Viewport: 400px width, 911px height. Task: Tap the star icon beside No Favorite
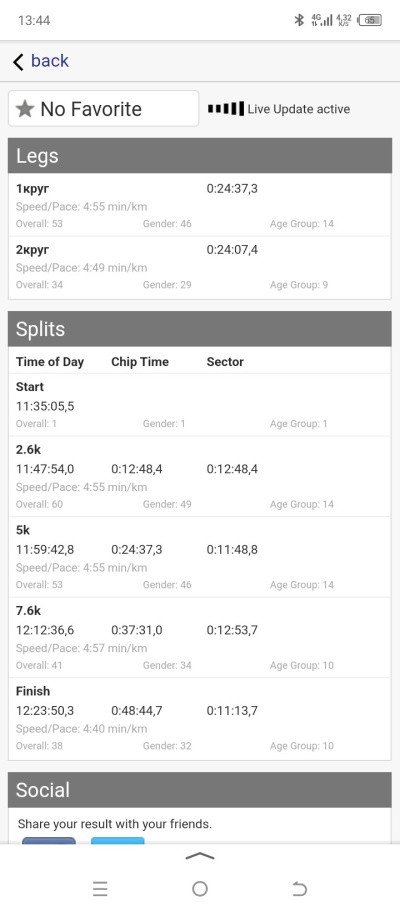click(25, 109)
